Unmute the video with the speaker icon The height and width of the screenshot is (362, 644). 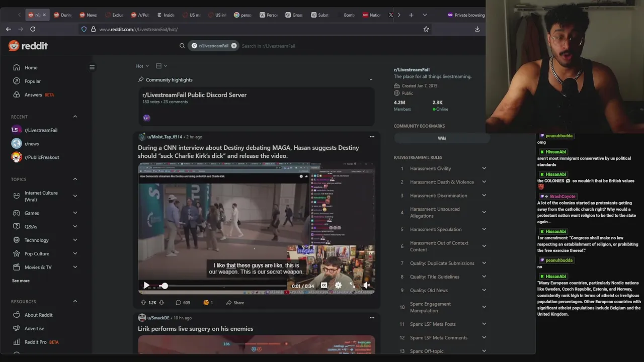[x=367, y=286]
